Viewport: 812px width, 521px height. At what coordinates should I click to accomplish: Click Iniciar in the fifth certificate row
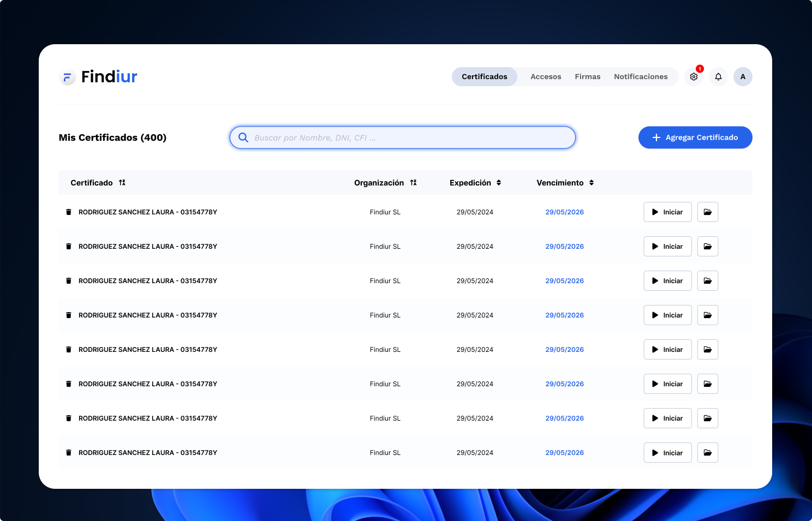point(668,350)
